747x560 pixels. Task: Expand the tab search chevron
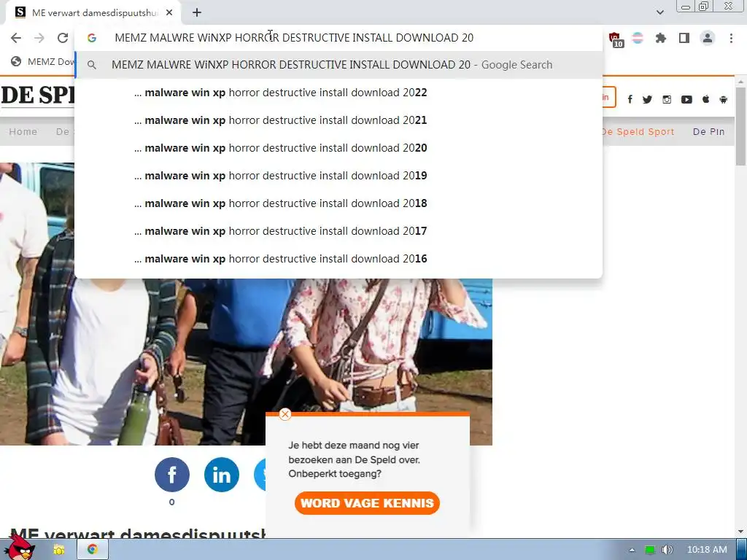659,13
